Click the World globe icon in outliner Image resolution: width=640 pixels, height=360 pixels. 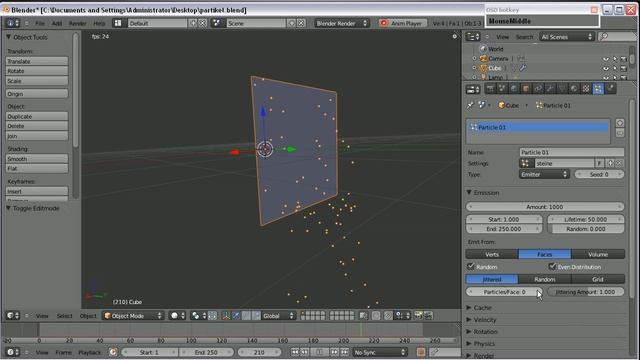click(483, 49)
